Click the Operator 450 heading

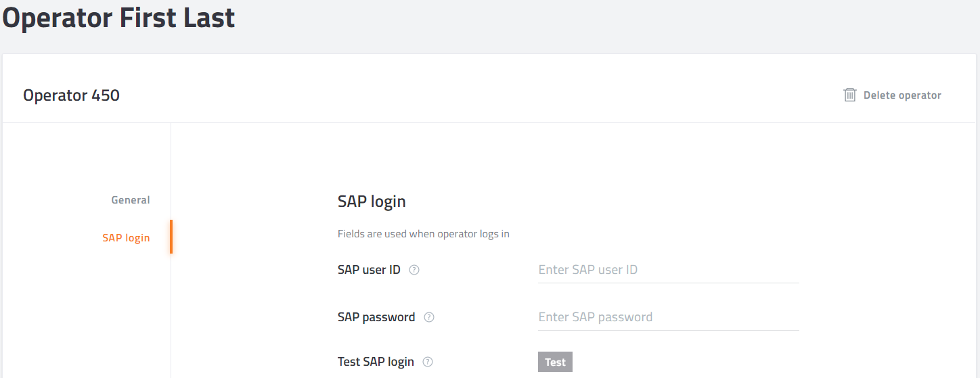pyautogui.click(x=71, y=95)
